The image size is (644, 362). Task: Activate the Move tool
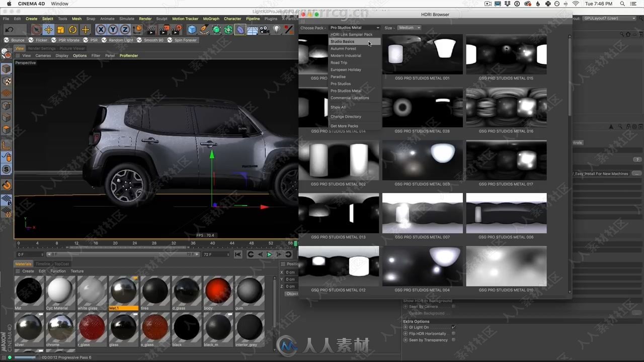[x=48, y=30]
